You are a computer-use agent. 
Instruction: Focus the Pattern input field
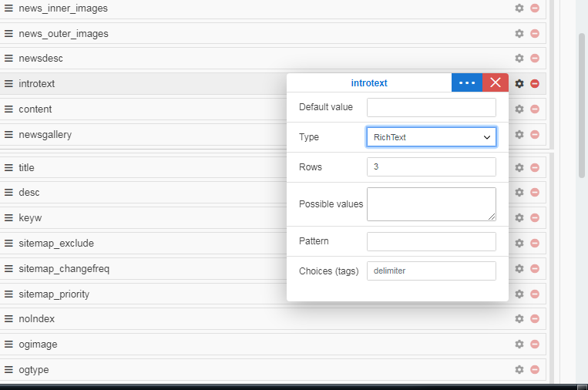point(432,241)
